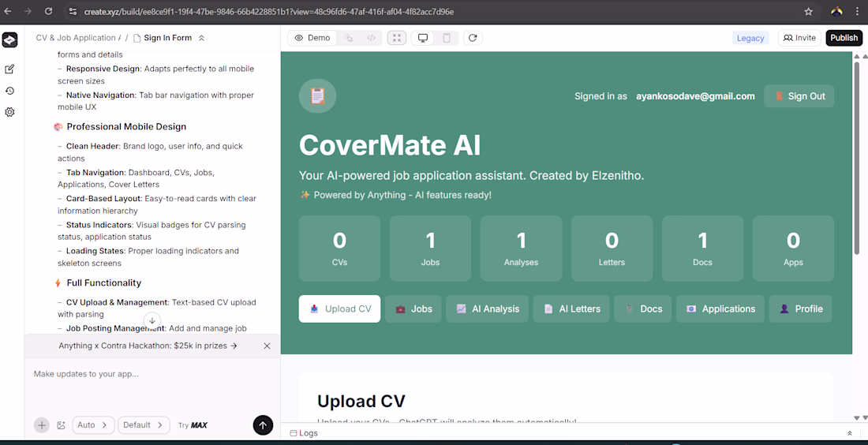Image resolution: width=868 pixels, height=445 pixels.
Task: Focus the Make updates to your app input
Action: [x=152, y=374]
